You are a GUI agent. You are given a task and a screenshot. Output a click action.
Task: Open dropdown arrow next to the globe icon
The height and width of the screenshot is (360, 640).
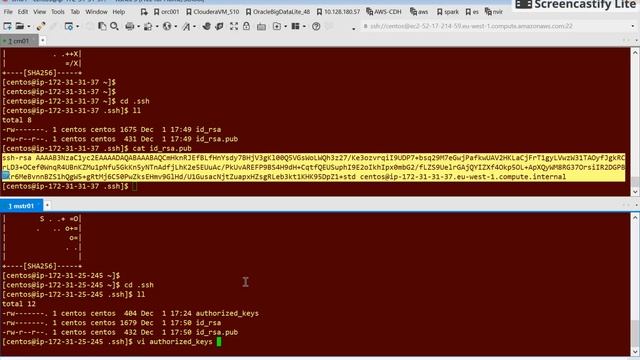click(175, 27)
